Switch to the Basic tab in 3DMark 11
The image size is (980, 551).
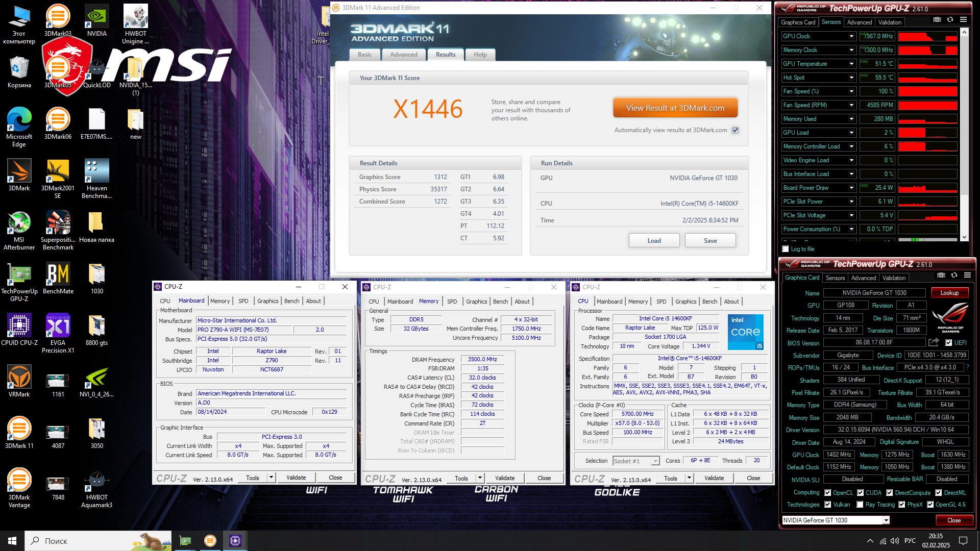[x=365, y=55]
